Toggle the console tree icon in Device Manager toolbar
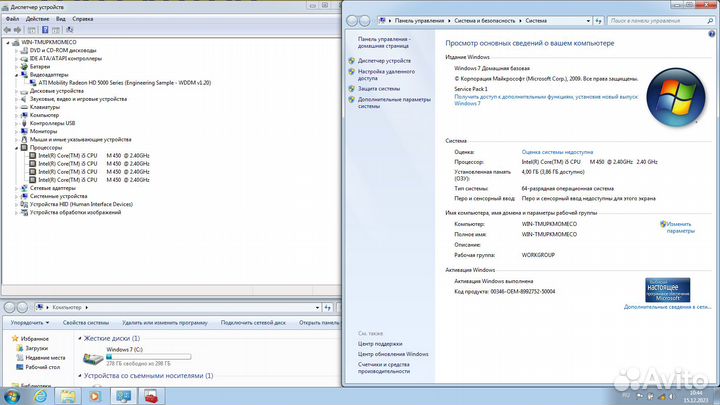This screenshot has height=405, width=720. point(32,30)
